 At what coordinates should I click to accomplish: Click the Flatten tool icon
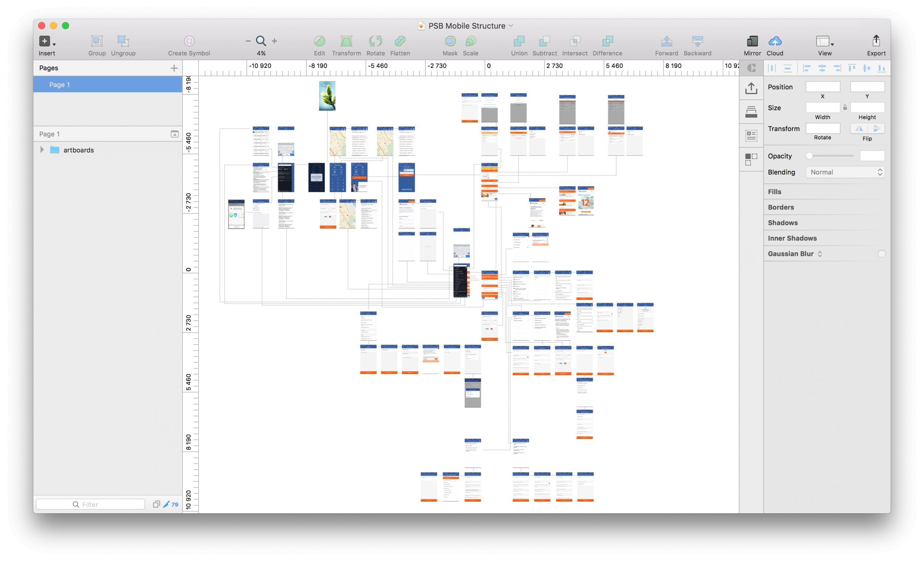[x=400, y=41]
